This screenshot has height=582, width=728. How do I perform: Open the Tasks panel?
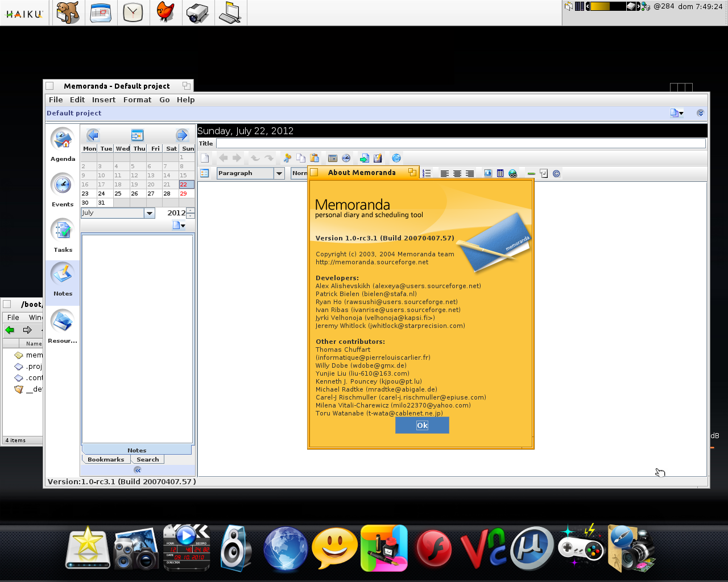point(63,236)
